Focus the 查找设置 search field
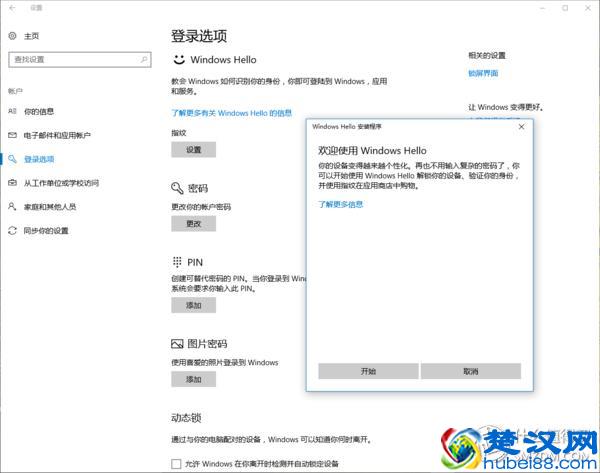 point(80,59)
